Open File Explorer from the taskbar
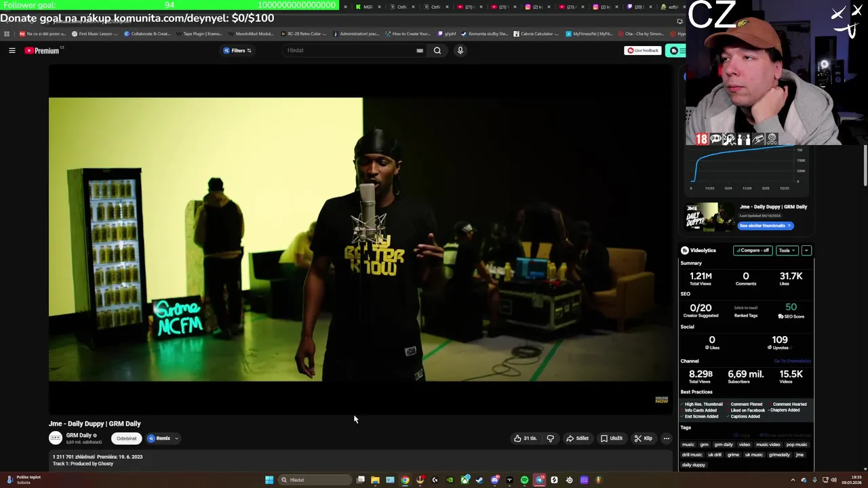 point(375,480)
